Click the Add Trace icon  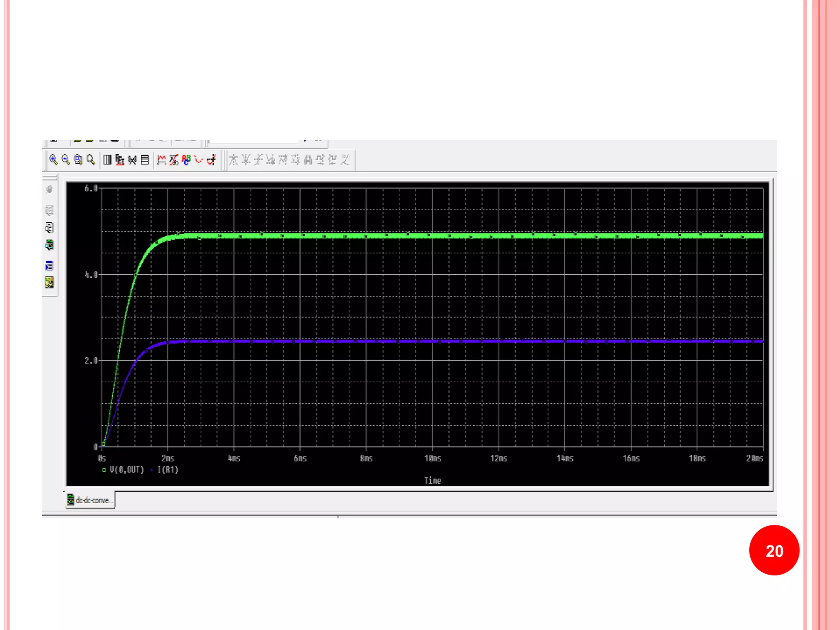click(x=162, y=160)
